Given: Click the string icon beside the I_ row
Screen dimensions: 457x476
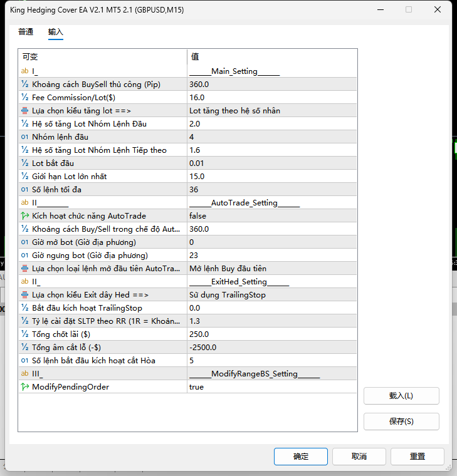Looking at the screenshot, I should (x=24, y=71).
